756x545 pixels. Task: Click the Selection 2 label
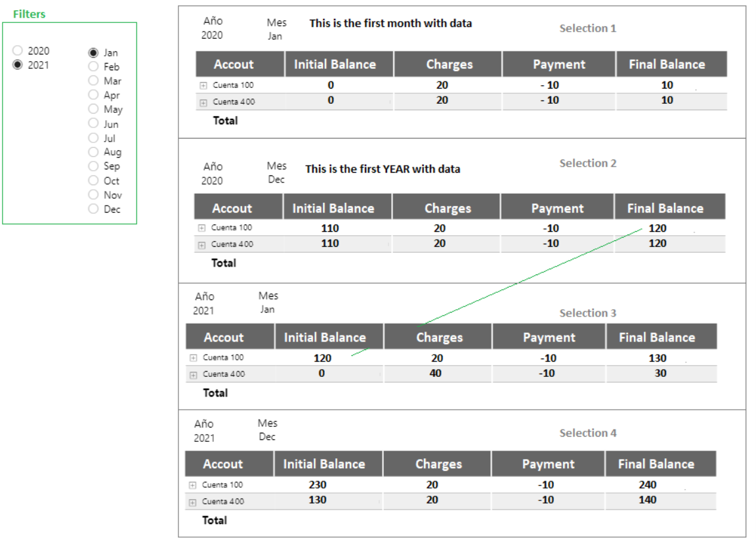pyautogui.click(x=588, y=163)
